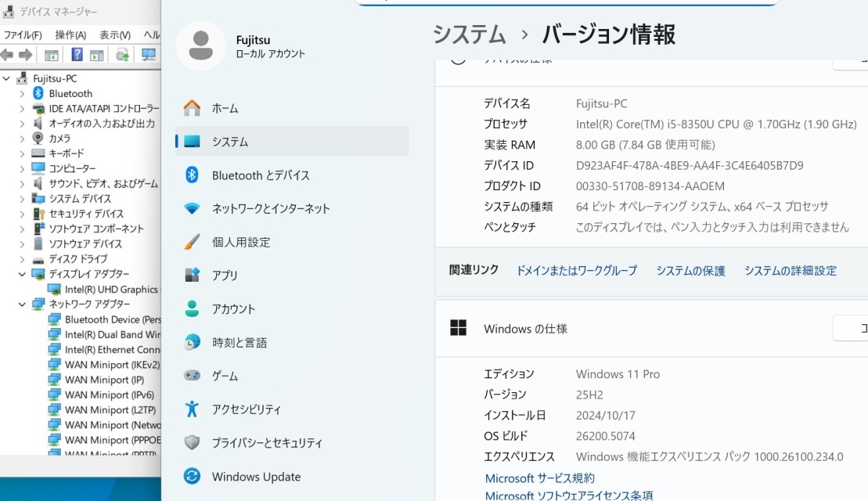Select Intel(R) UHD Graphics device entry
Image resolution: width=868 pixels, height=501 pixels.
[x=110, y=290]
